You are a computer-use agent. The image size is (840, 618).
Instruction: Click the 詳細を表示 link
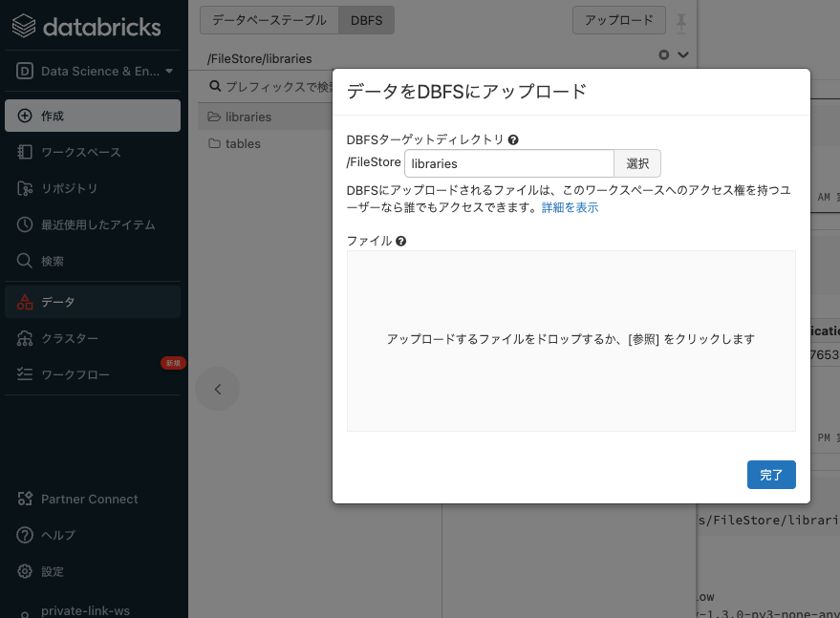tap(570, 207)
